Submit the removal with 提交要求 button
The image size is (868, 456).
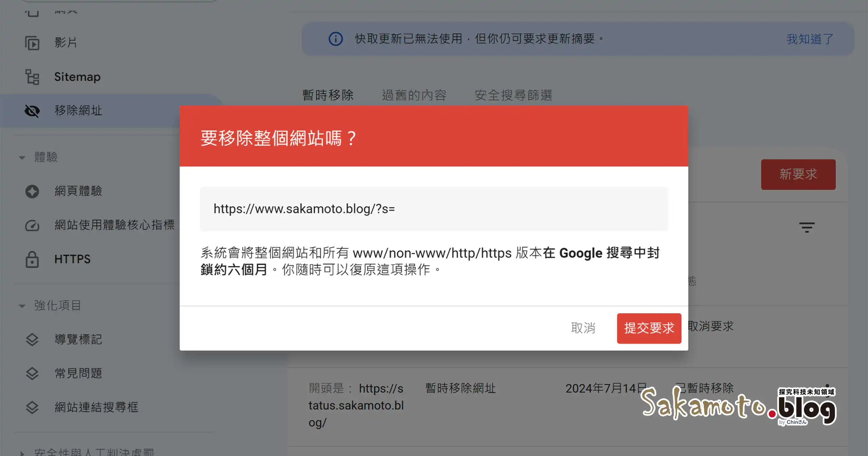(649, 328)
